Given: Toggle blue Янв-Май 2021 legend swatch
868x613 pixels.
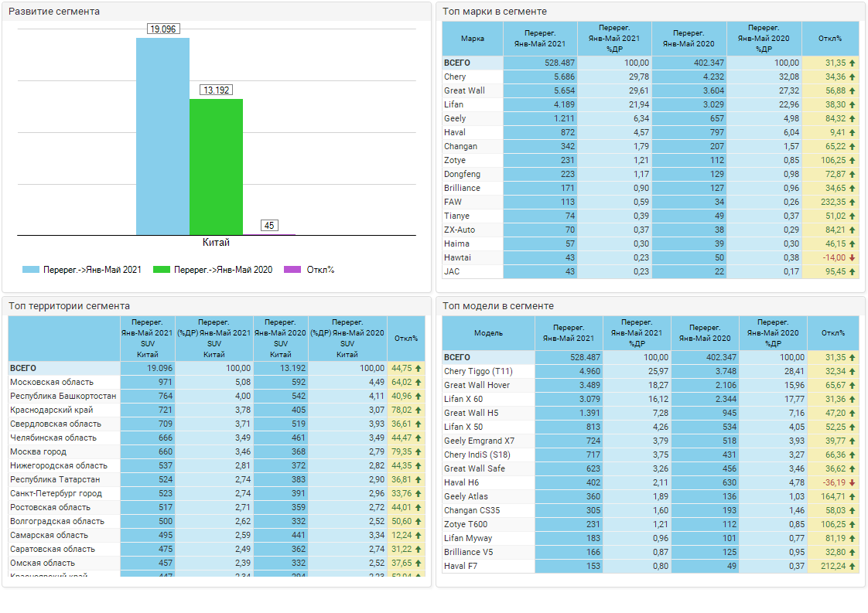Looking at the screenshot, I should pyautogui.click(x=30, y=270).
